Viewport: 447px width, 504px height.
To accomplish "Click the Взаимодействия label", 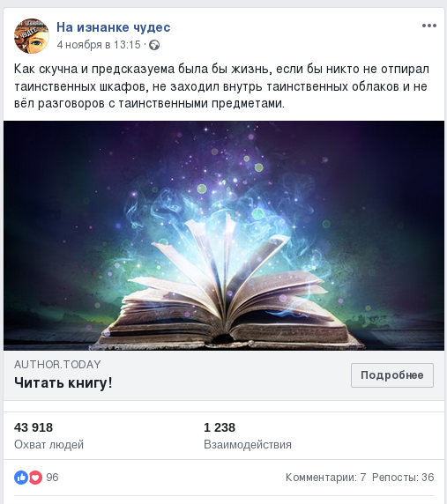I will point(248,445).
